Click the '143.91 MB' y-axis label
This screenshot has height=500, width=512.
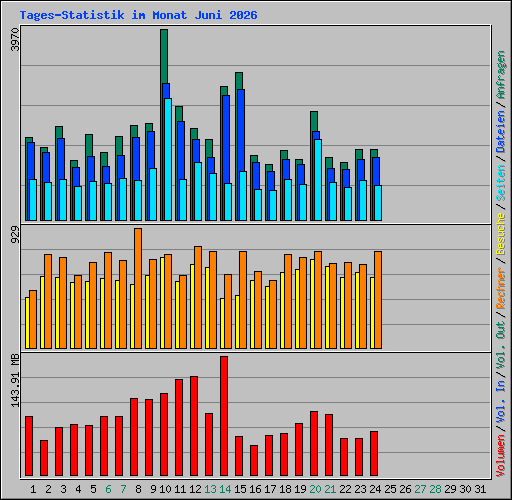15,380
